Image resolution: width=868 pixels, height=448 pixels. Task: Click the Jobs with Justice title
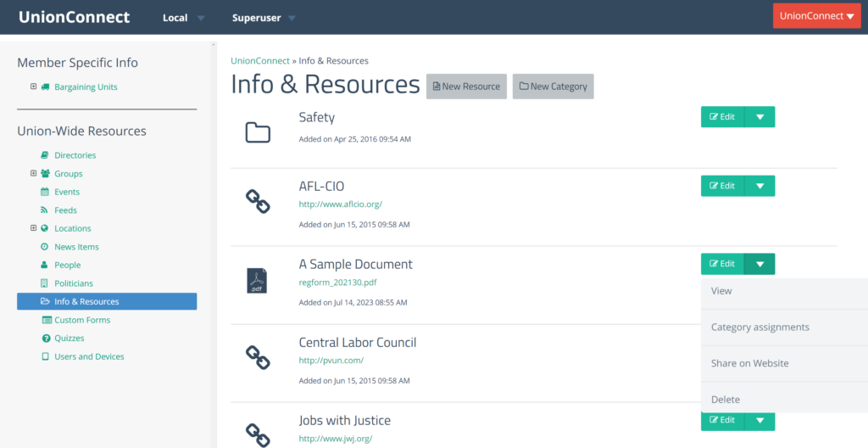pos(345,421)
